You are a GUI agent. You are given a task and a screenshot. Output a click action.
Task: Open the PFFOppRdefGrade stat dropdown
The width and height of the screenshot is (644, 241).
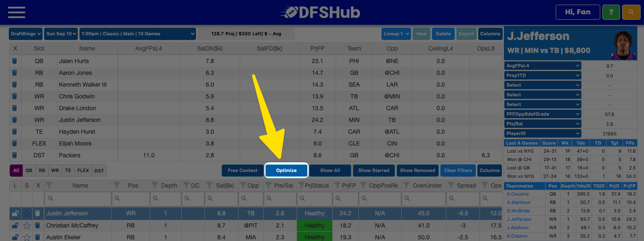click(x=543, y=114)
